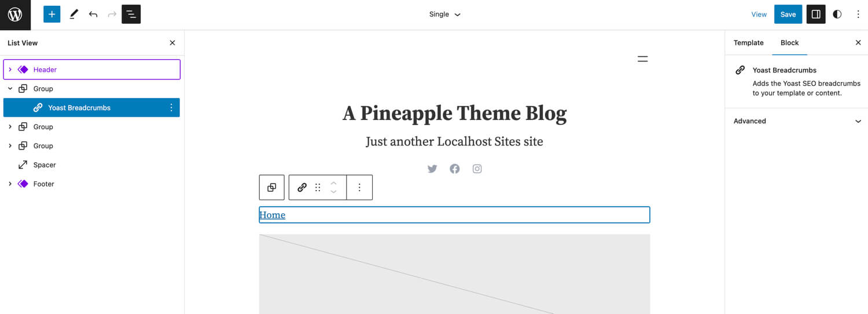Open the block inserter plus button
The height and width of the screenshot is (314, 868).
pos(52,14)
